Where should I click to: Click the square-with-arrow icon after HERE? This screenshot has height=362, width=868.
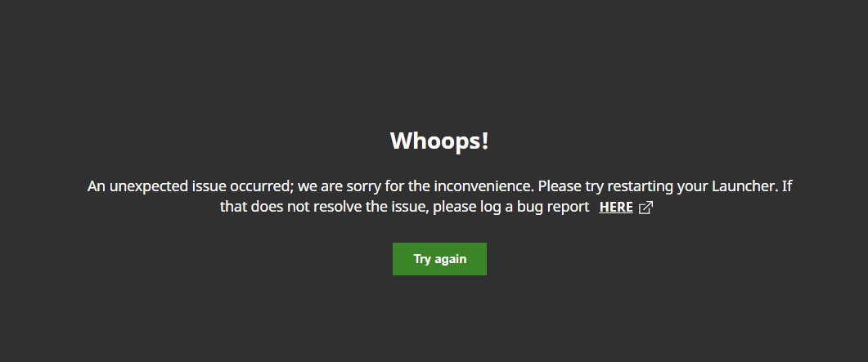click(646, 208)
